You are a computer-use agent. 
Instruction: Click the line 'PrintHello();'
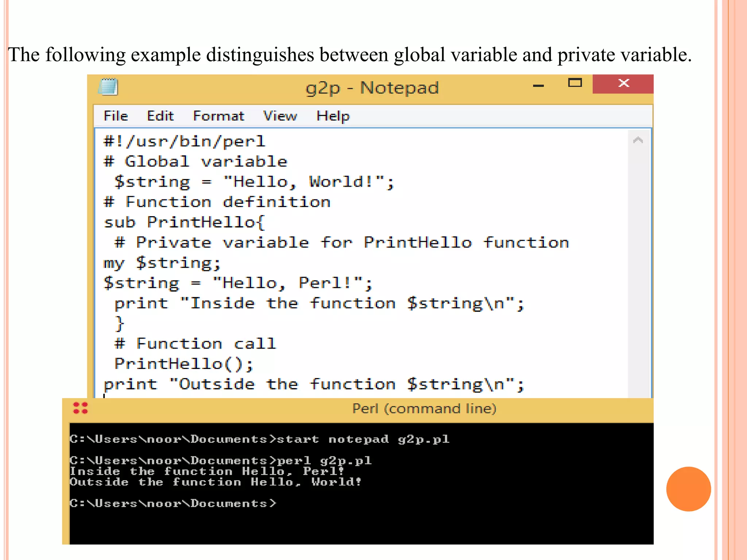pos(184,364)
